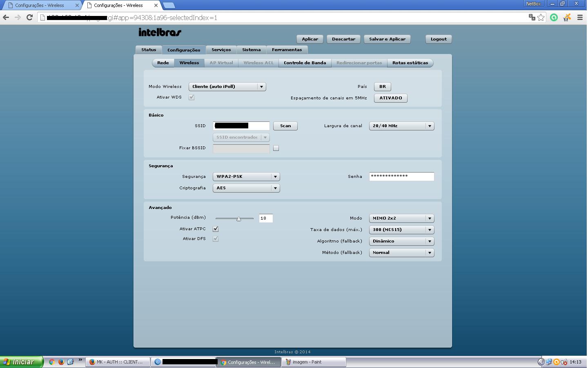This screenshot has width=588, height=368.
Task: Enable the Fixar BSSID checkbox
Action: click(x=276, y=148)
